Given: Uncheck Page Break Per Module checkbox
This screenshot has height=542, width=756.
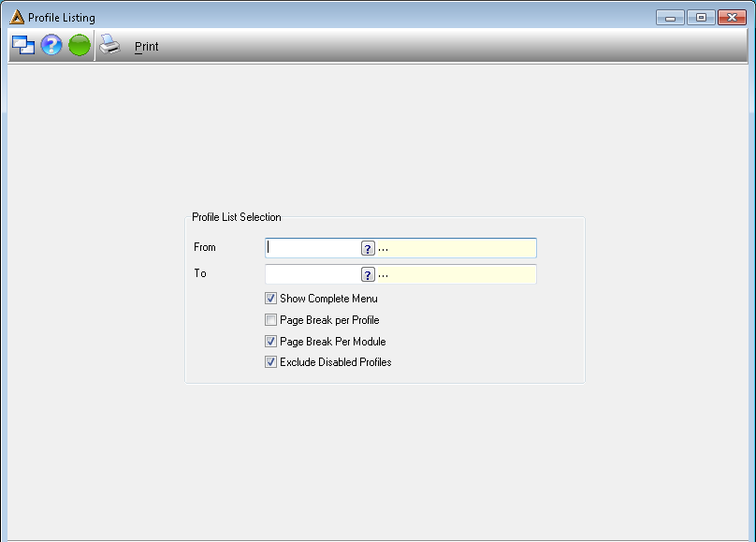Looking at the screenshot, I should point(270,342).
